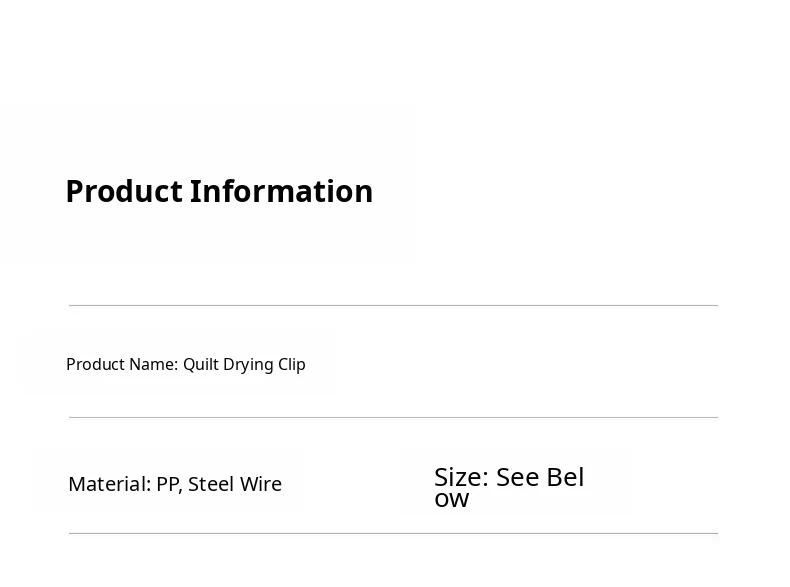Click the divider line below Material row
This screenshot has height=587, width=790.
(393, 533)
